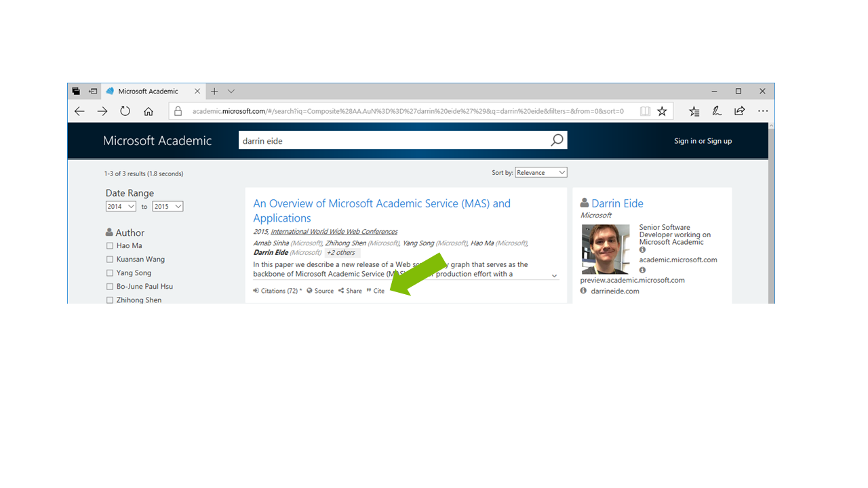Tick the Yang Song author checkbox
This screenshot has height=488, width=868.
[110, 273]
